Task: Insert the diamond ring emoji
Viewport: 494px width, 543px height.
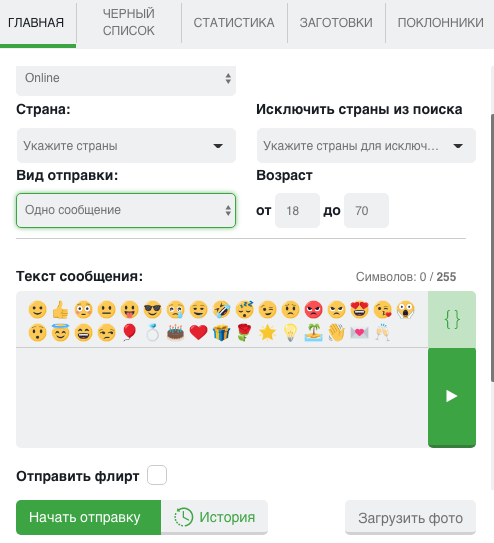Action: 152,333
